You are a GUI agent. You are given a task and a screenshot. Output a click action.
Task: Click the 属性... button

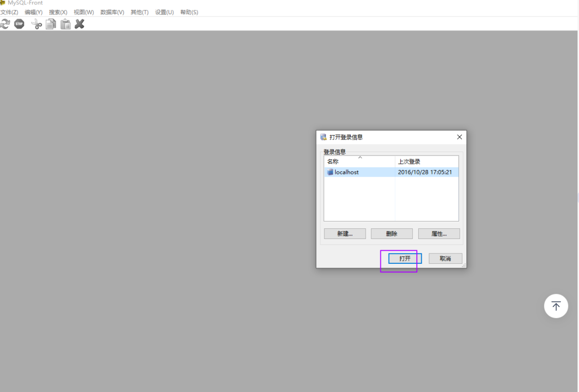click(439, 234)
